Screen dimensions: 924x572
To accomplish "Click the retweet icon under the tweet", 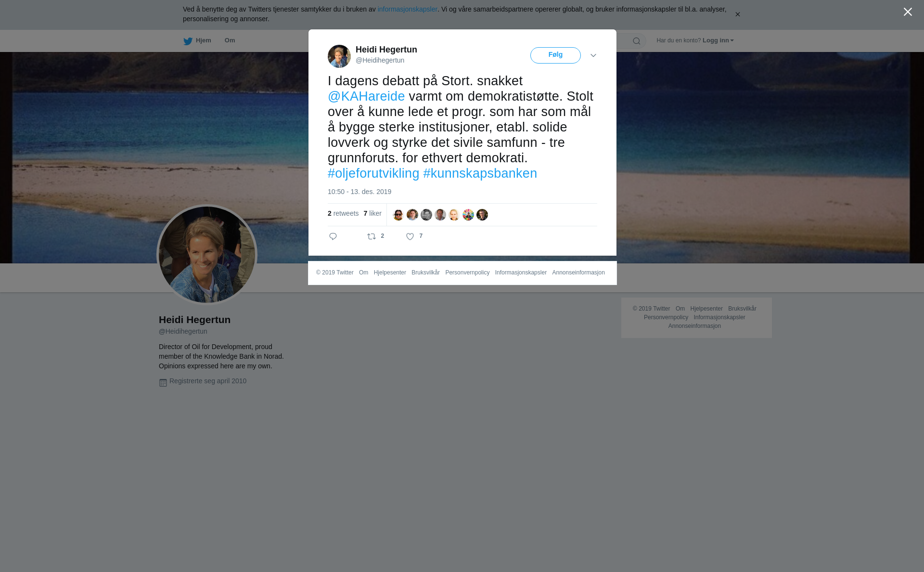I will click(x=372, y=236).
